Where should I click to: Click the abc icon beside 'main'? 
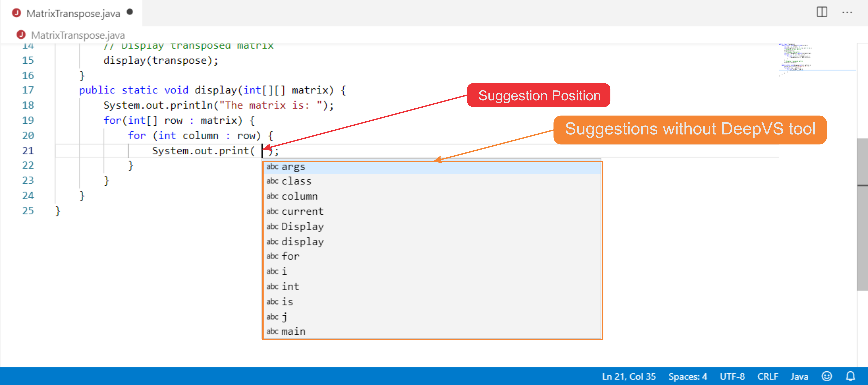pos(272,331)
